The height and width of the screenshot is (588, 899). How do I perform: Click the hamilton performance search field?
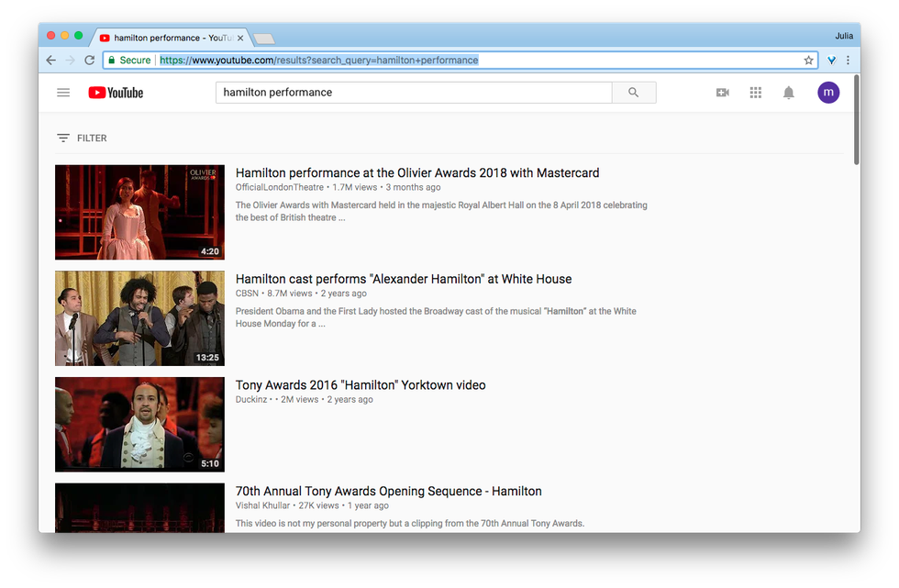click(x=413, y=93)
